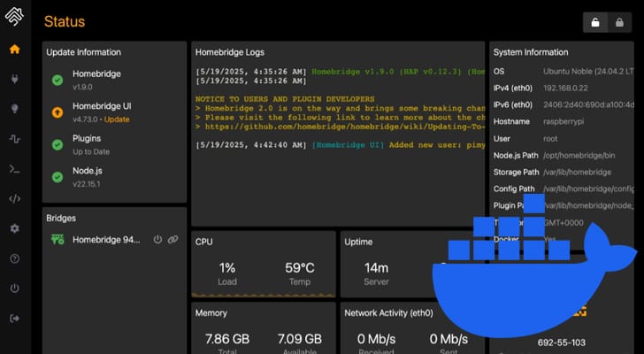Open the Support help icon
Viewport: 644px width, 354px height.
(14, 258)
